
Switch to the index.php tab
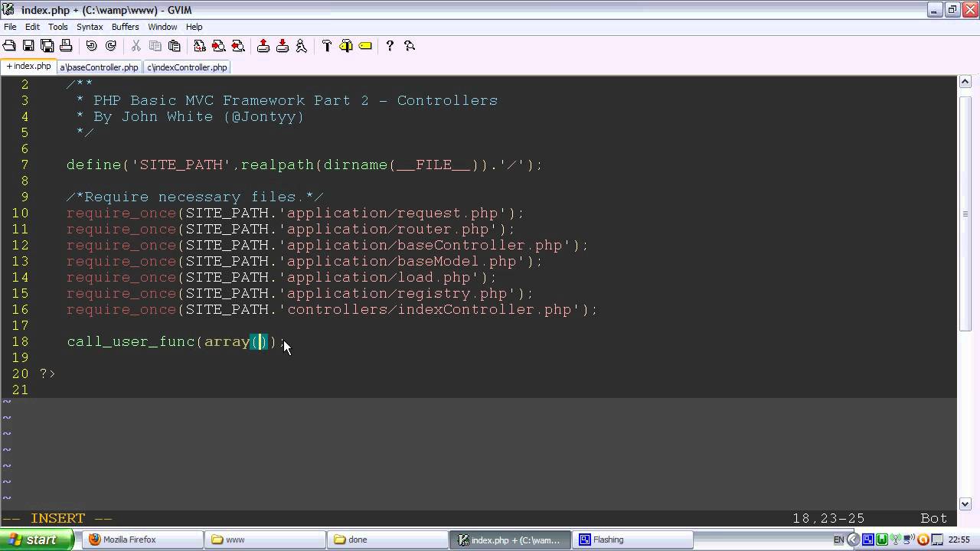28,67
